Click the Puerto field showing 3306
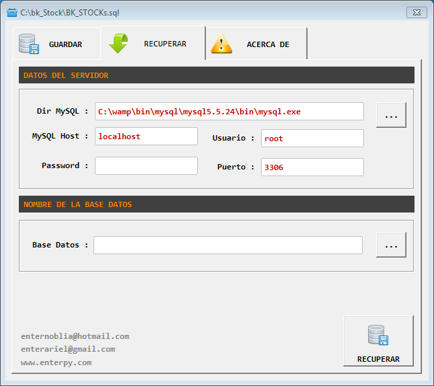 click(312, 167)
